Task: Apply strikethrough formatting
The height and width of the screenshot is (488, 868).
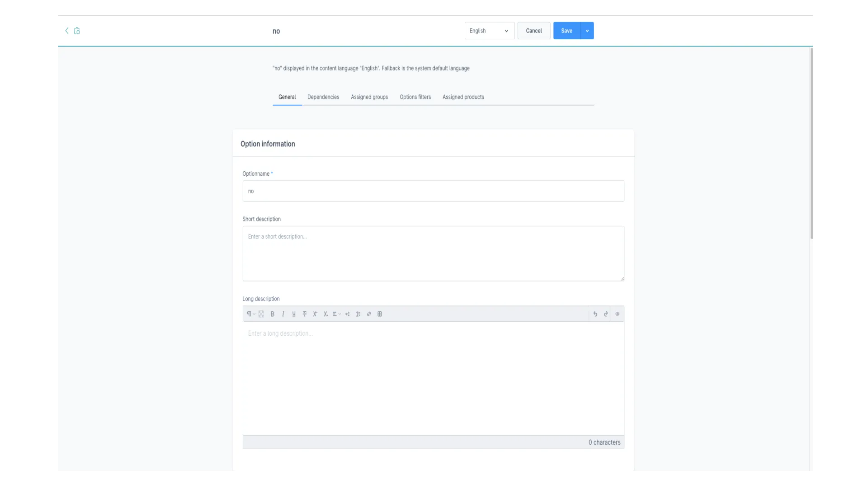Action: click(304, 314)
